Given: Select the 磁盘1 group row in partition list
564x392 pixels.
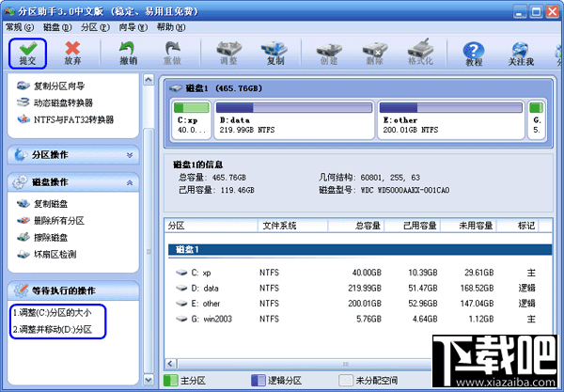Looking at the screenshot, I should (x=360, y=250).
